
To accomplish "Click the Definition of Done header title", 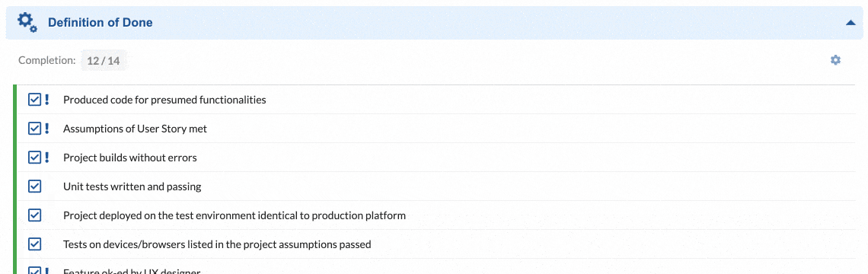I will click(x=101, y=23).
